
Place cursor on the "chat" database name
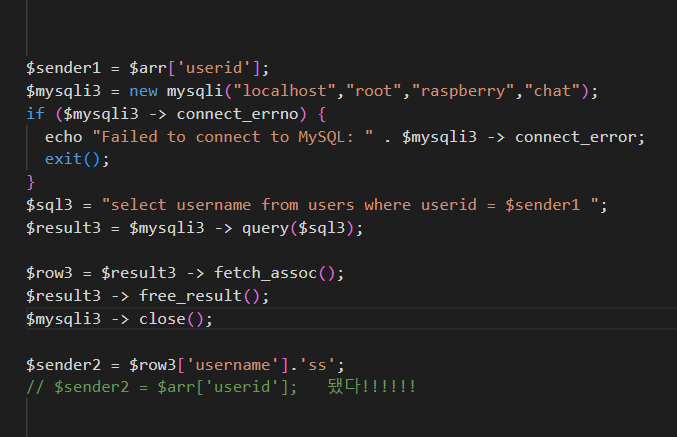click(554, 91)
